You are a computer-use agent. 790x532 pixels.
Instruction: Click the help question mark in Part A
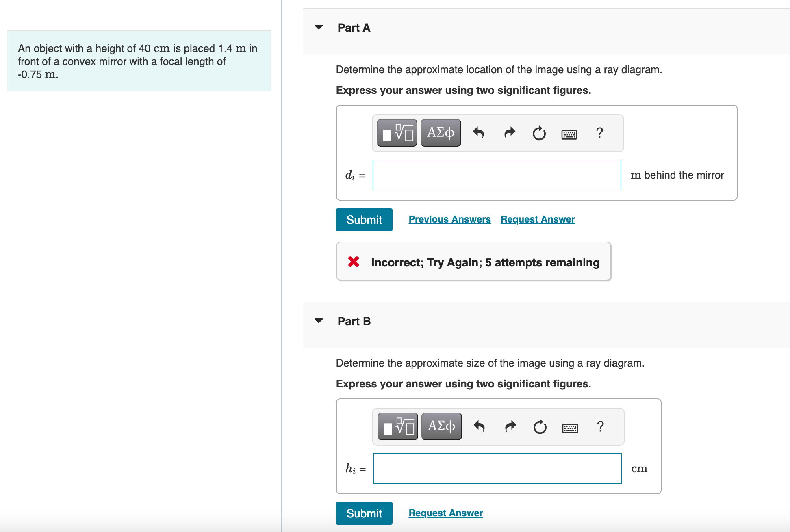599,133
